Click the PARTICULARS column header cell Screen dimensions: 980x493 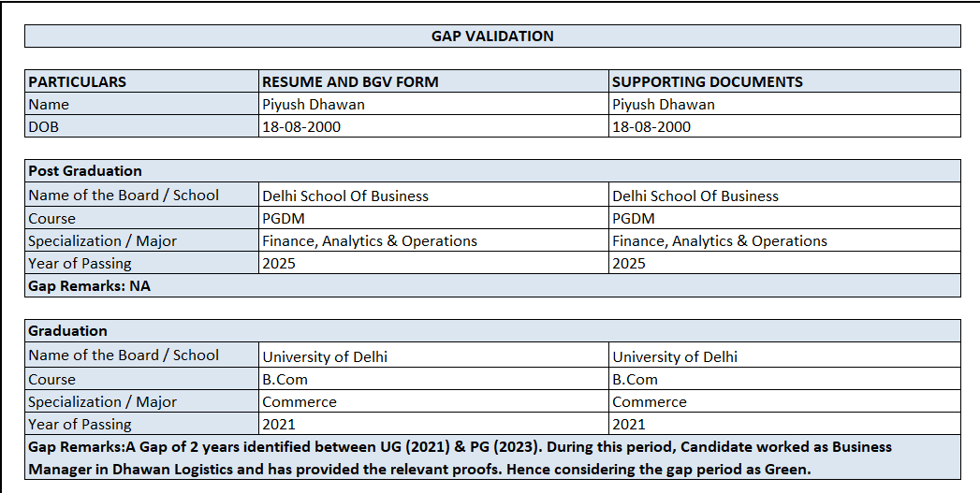pyautogui.click(x=142, y=81)
